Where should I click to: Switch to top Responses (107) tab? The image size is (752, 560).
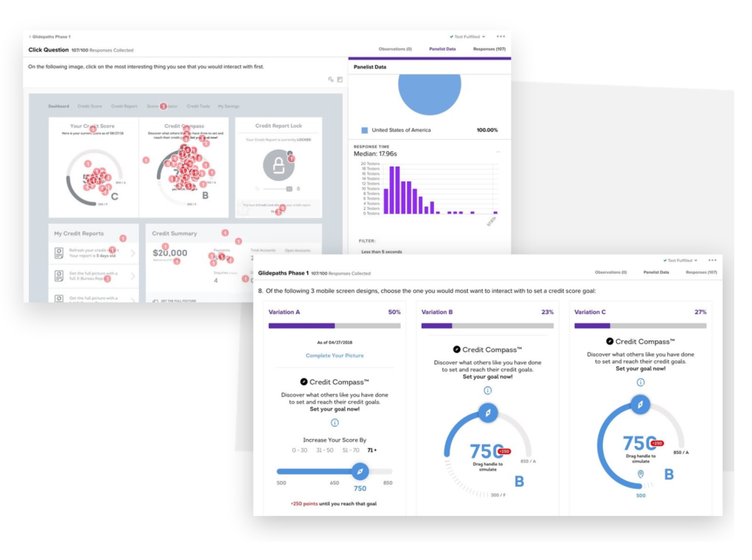[489, 49]
